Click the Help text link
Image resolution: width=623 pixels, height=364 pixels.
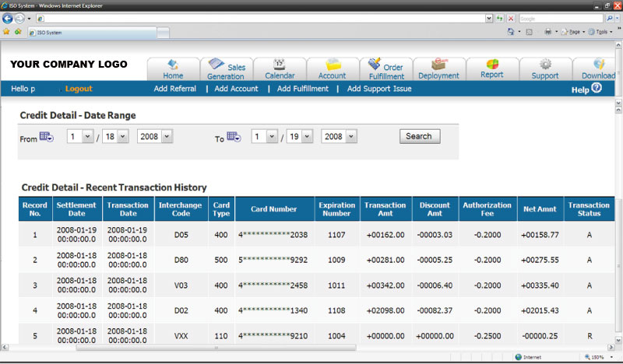580,90
